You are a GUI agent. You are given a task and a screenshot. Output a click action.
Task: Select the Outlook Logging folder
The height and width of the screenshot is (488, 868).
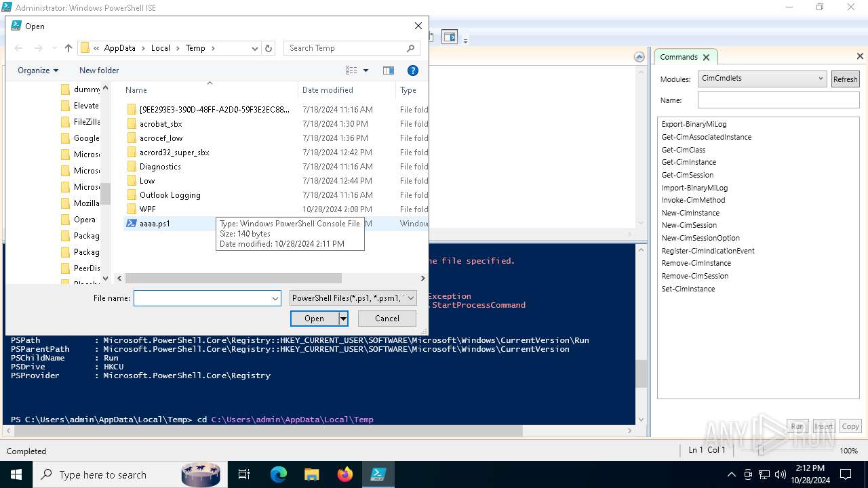coord(170,195)
